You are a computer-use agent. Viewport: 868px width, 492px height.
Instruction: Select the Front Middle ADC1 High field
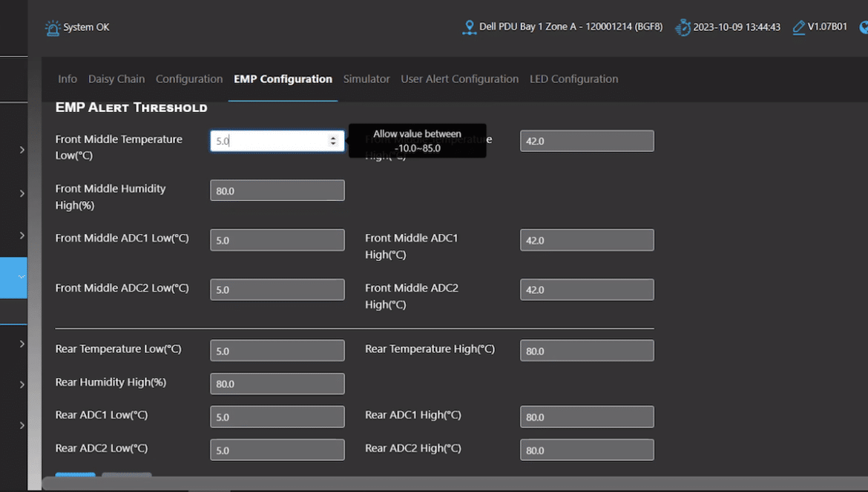click(587, 240)
